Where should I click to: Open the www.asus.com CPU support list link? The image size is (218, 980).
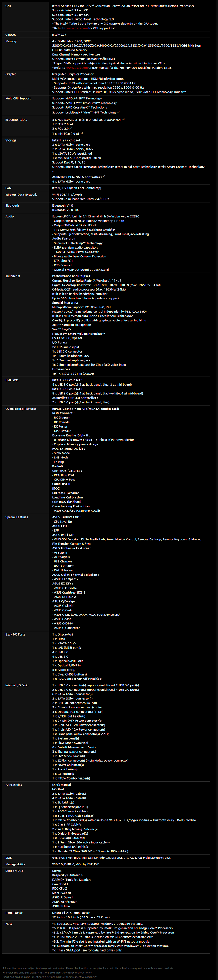[x=77, y=28]
